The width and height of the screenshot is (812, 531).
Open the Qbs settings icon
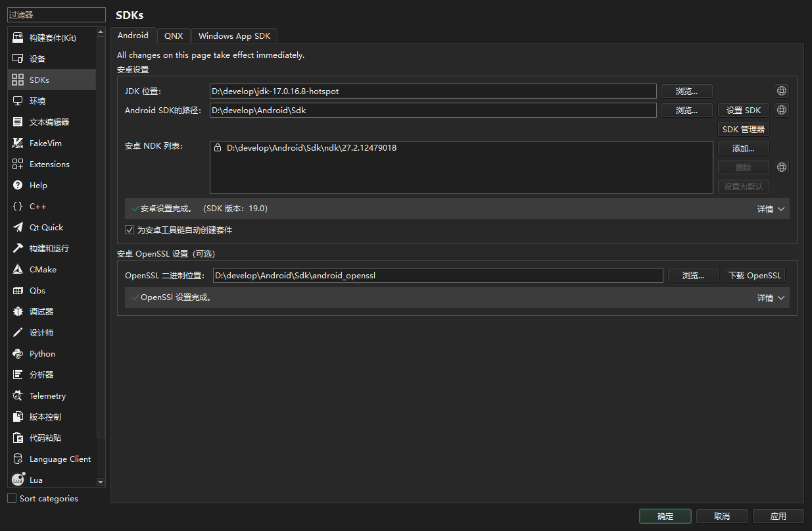click(18, 290)
